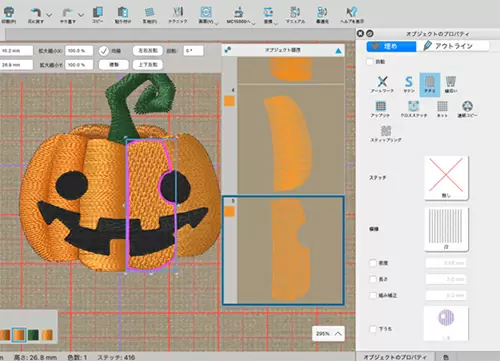500x361 pixels.
Task: Open help with the ヘルプを表示 icon
Action: coord(352,15)
